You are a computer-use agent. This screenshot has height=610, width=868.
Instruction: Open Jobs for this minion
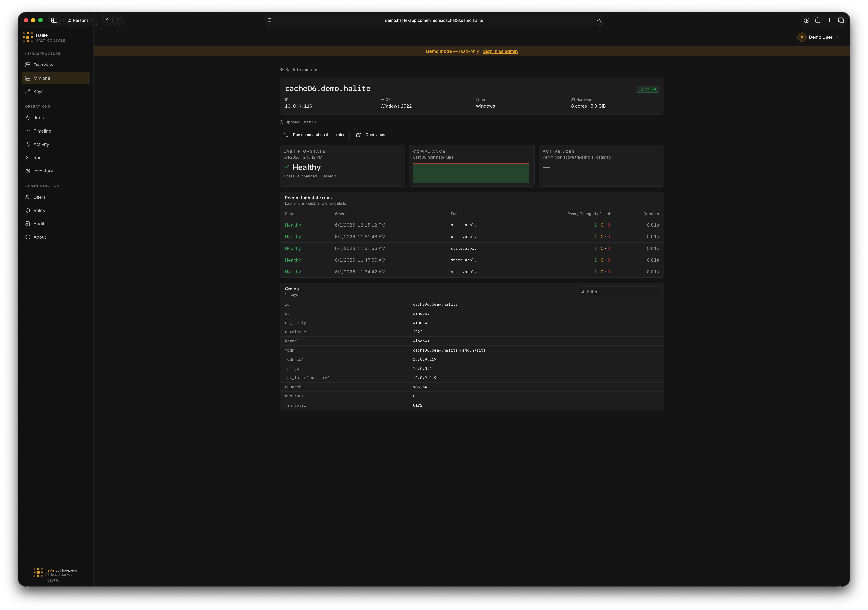[371, 135]
